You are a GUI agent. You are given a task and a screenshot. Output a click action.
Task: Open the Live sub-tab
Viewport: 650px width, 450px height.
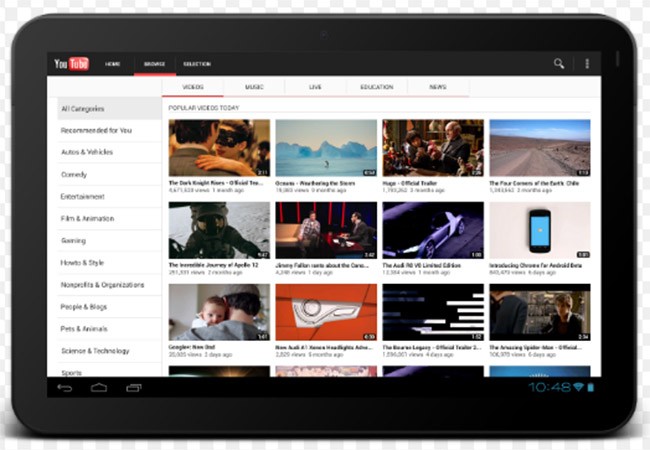pos(315,87)
